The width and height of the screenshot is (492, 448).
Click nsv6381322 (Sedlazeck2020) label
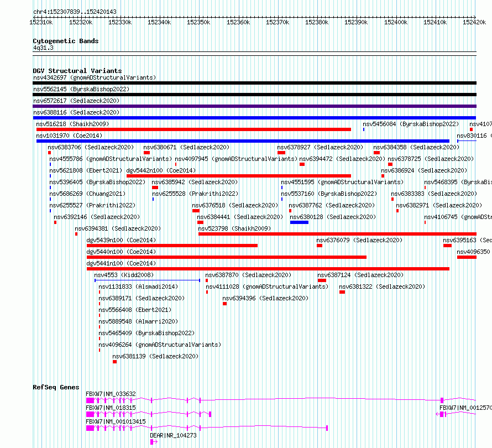click(x=382, y=286)
